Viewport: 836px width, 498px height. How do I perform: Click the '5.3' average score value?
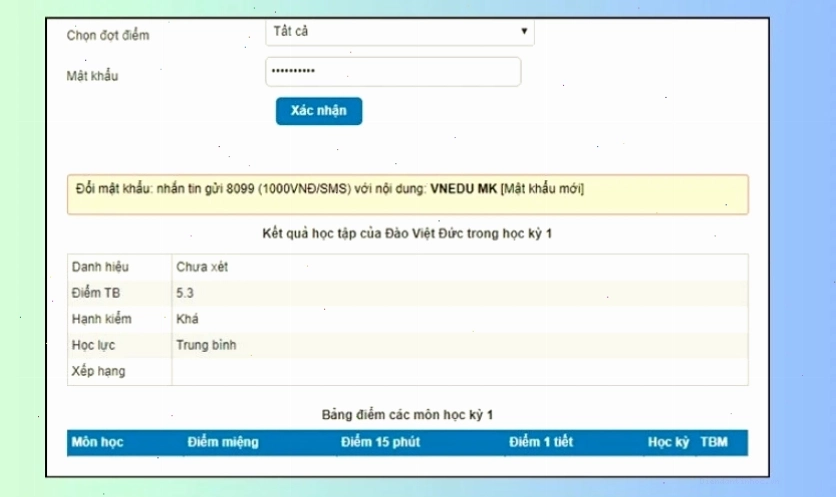(185, 293)
